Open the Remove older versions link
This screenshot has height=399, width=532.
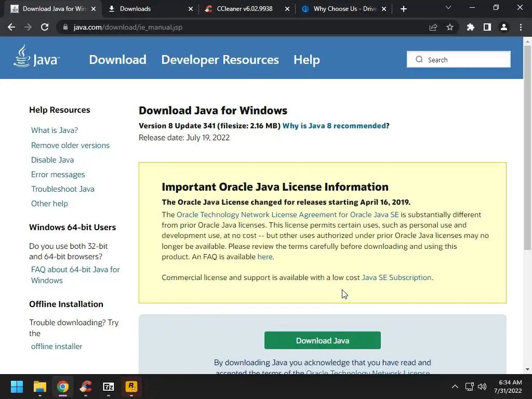pyautogui.click(x=70, y=145)
